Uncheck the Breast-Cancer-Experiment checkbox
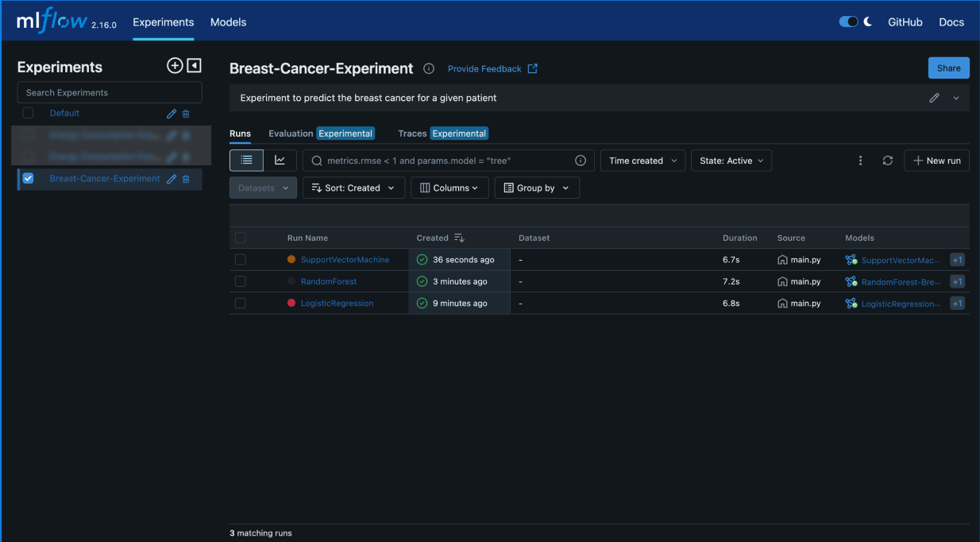 [29, 179]
